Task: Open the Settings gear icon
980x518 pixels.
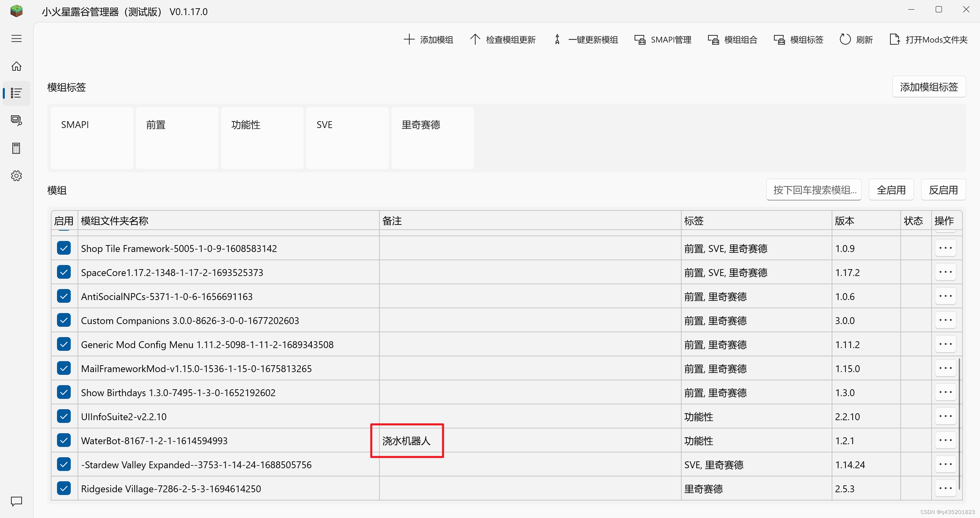Action: coord(16,176)
